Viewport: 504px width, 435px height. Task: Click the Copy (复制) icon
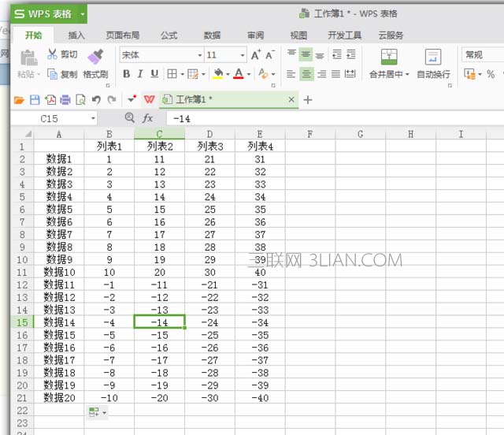[x=53, y=74]
